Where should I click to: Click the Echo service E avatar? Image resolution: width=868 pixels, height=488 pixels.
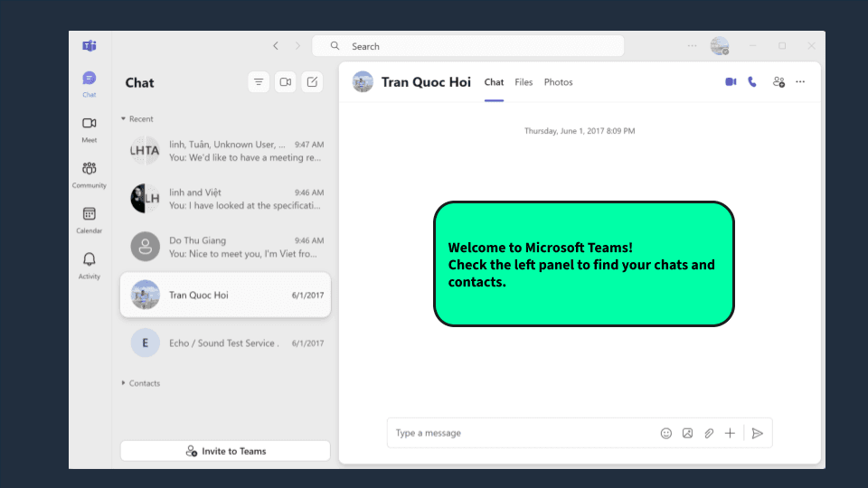pos(145,343)
